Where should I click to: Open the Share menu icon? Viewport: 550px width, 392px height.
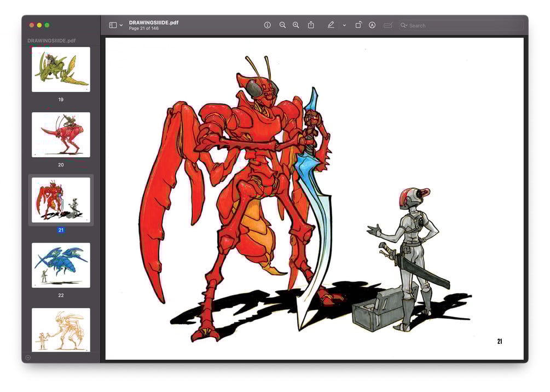311,25
